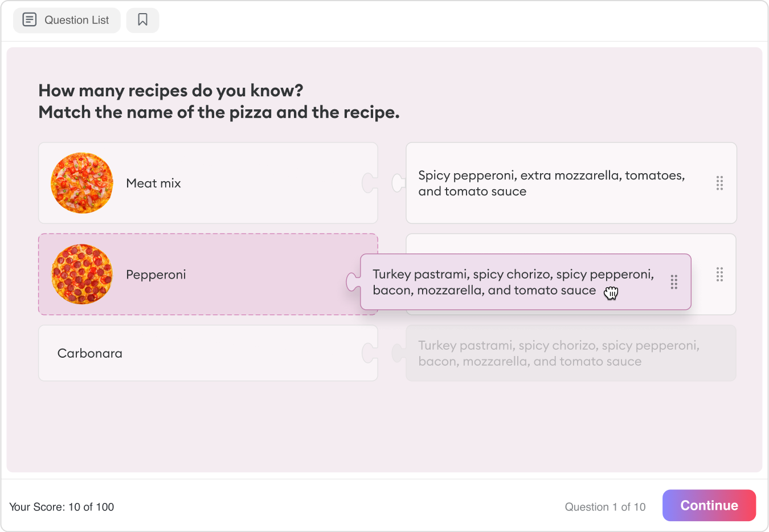Click the puzzle notch on Meat mix card
The height and width of the screenshot is (532, 769).
pyautogui.click(x=370, y=183)
